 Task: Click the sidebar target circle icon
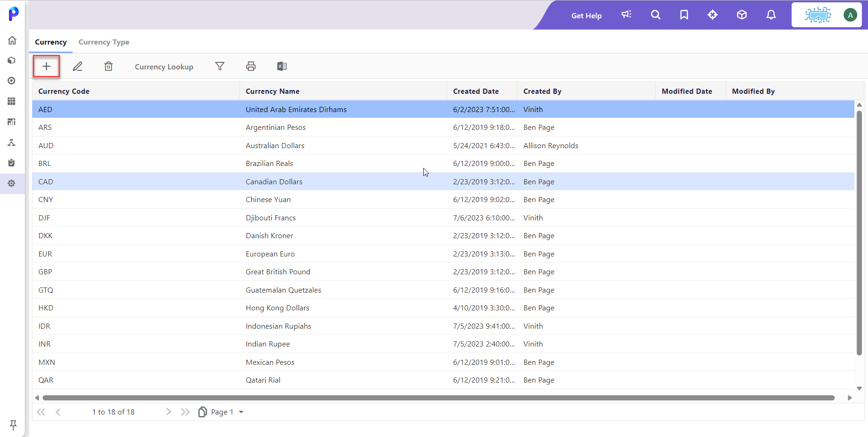coord(12,81)
